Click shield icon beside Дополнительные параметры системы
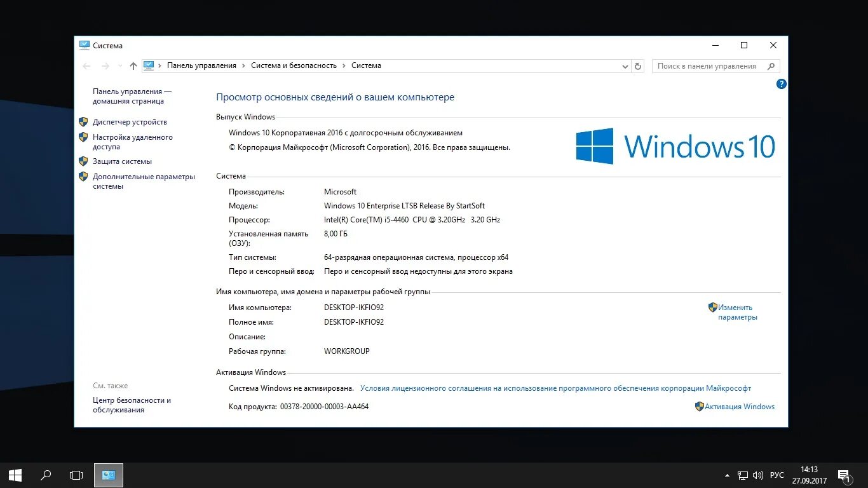868x488 pixels. [x=83, y=177]
